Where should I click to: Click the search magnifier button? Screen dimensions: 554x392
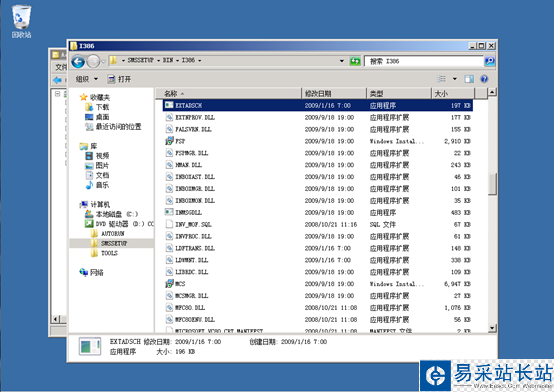pyautogui.click(x=489, y=61)
